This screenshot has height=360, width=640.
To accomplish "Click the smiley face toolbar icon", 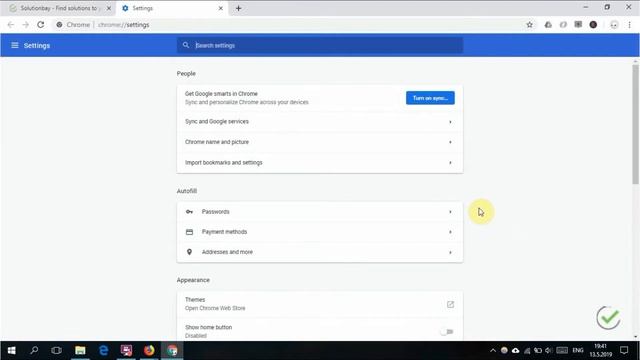I will point(614,25).
